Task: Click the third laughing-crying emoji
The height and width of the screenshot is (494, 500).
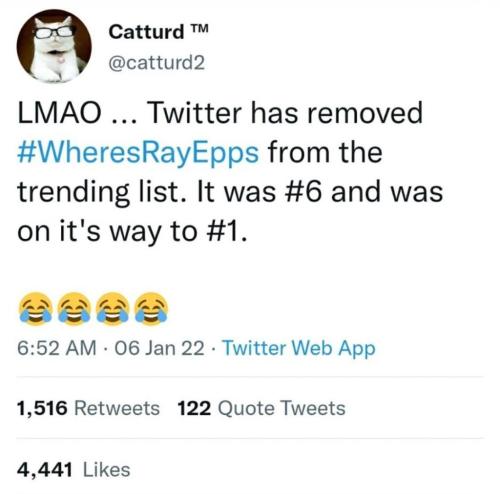Action: [x=113, y=308]
